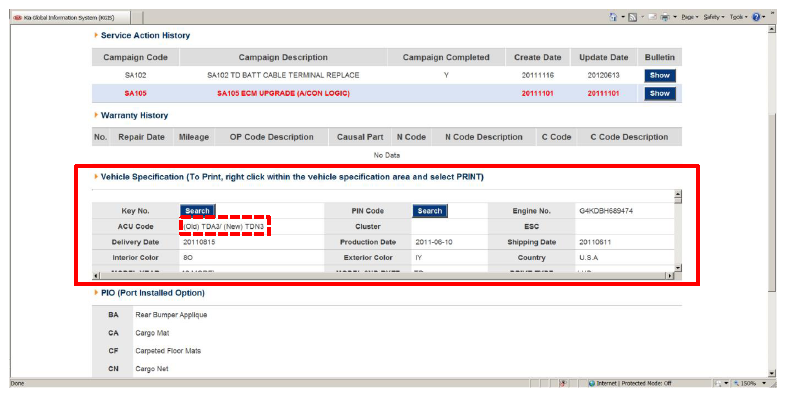Viewport: 786px width, 397px height.
Task: Click the Carpeted Floor Mats option row
Action: coord(168,351)
